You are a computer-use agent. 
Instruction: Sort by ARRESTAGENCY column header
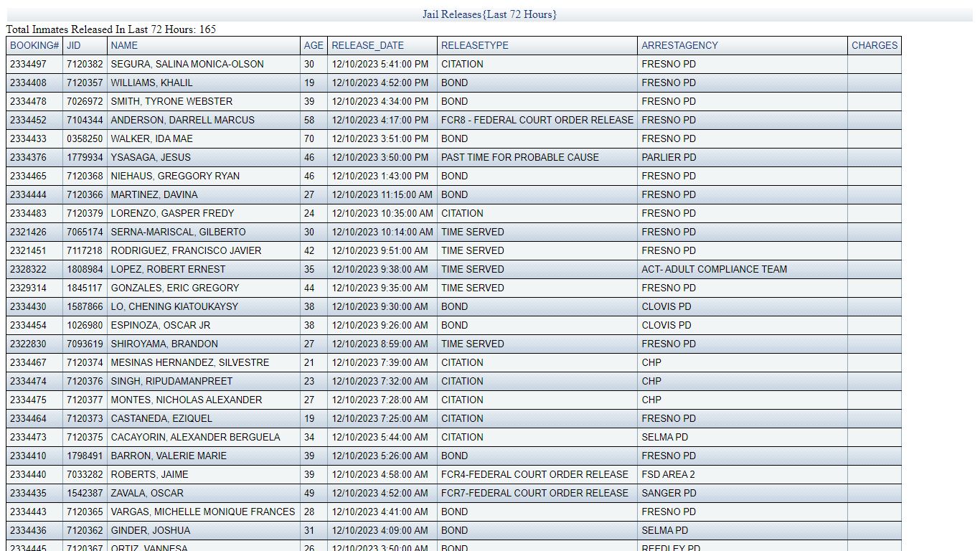(679, 45)
